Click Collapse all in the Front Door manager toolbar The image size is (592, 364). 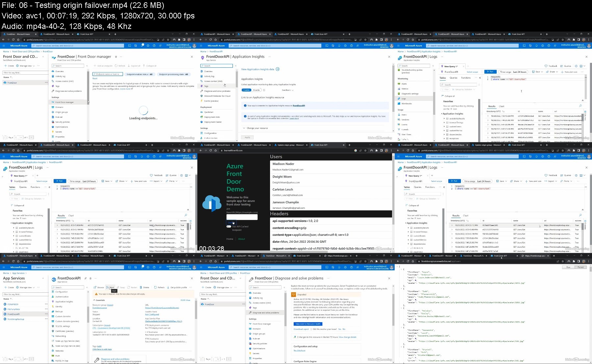pos(150,66)
